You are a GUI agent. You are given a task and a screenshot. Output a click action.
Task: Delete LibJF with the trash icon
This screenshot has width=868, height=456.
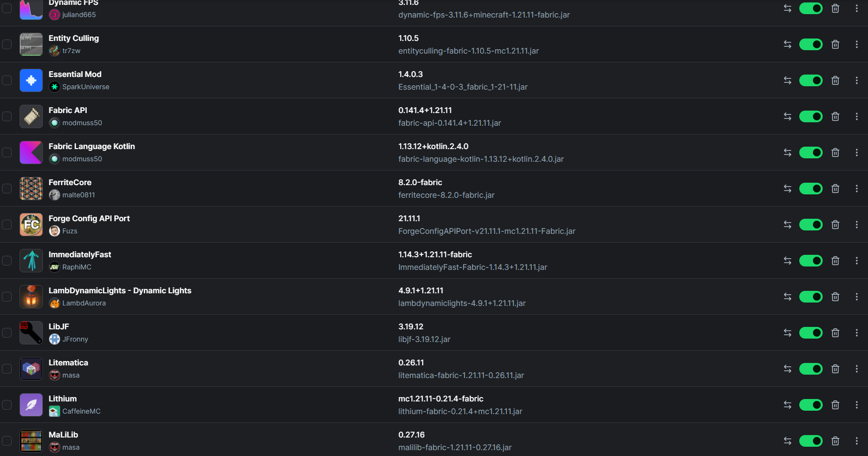coord(835,333)
